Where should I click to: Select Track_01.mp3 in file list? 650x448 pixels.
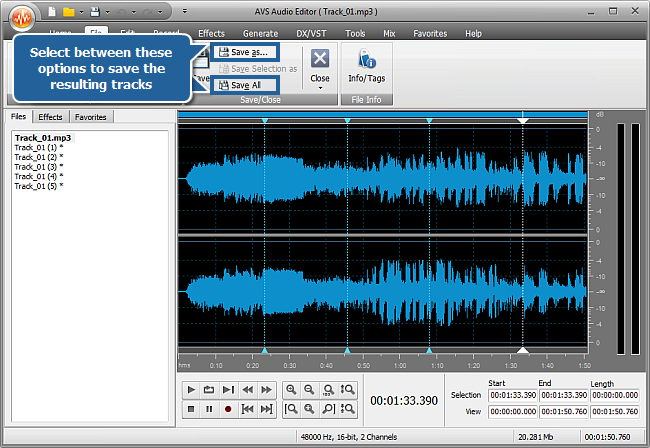[x=43, y=138]
